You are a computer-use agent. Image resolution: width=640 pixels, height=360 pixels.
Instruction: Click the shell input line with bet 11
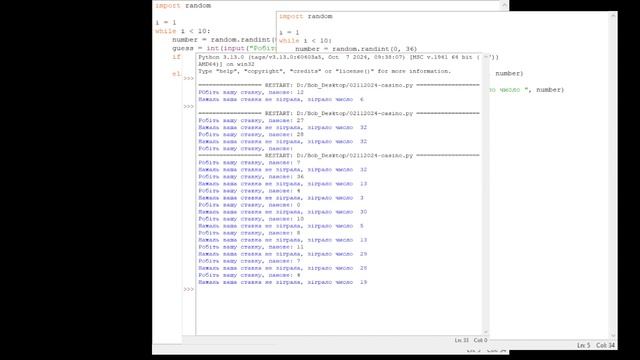tap(251, 247)
